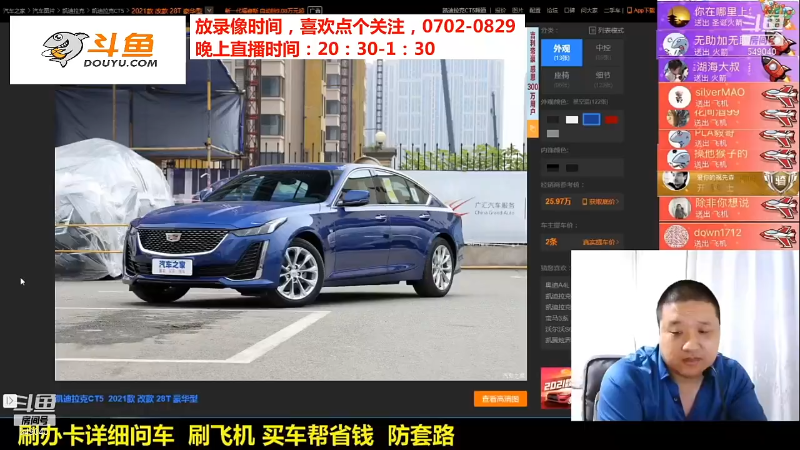Image resolution: width=800 pixels, height=450 pixels.
Task: Open the model dropdown arrow beside 2021款 28T
Action: point(209,10)
